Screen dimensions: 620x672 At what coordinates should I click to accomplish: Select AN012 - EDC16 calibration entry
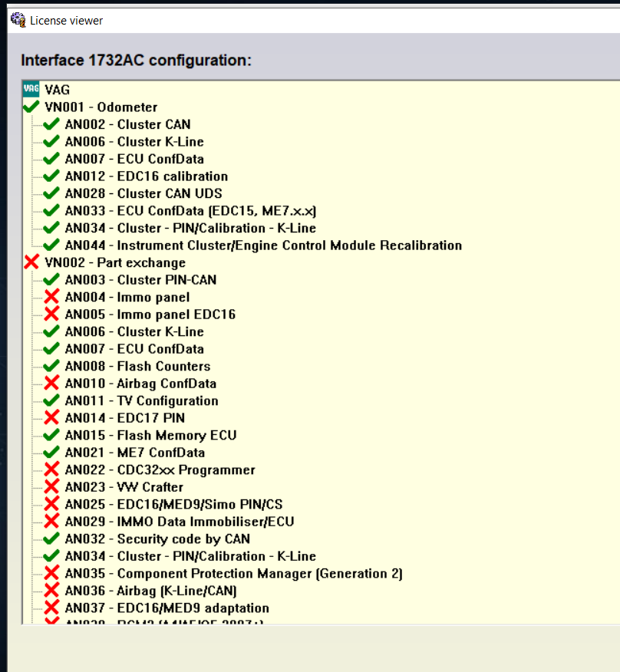147,176
